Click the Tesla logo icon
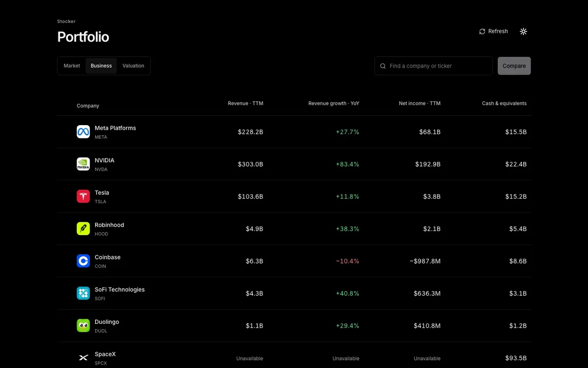The height and width of the screenshot is (368, 588). click(83, 196)
